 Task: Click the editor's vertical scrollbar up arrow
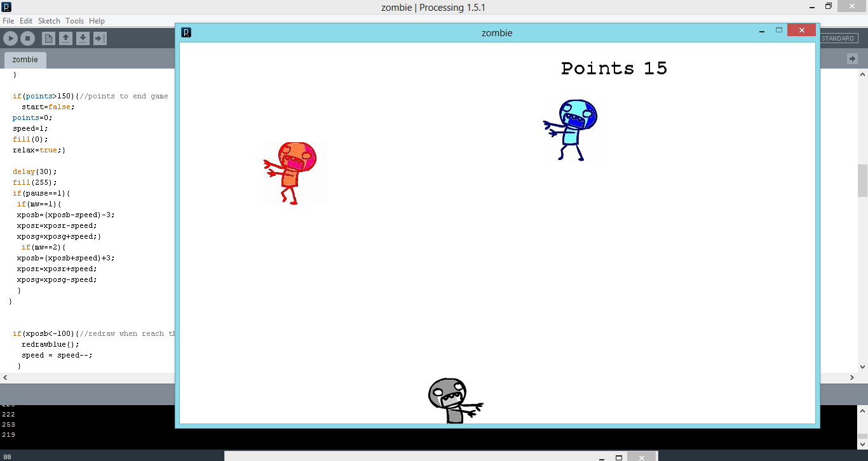(862, 74)
